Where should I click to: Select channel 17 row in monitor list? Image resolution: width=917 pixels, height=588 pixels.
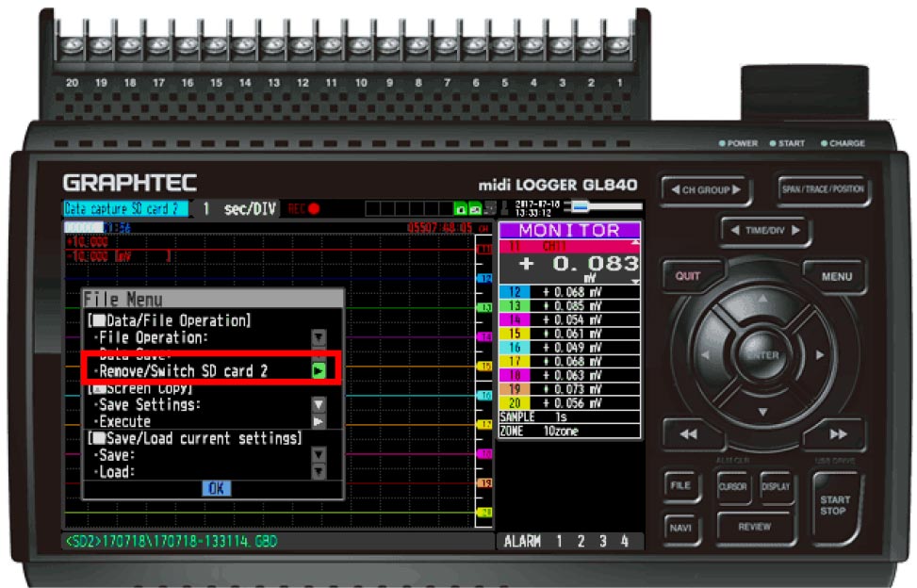pos(569,361)
